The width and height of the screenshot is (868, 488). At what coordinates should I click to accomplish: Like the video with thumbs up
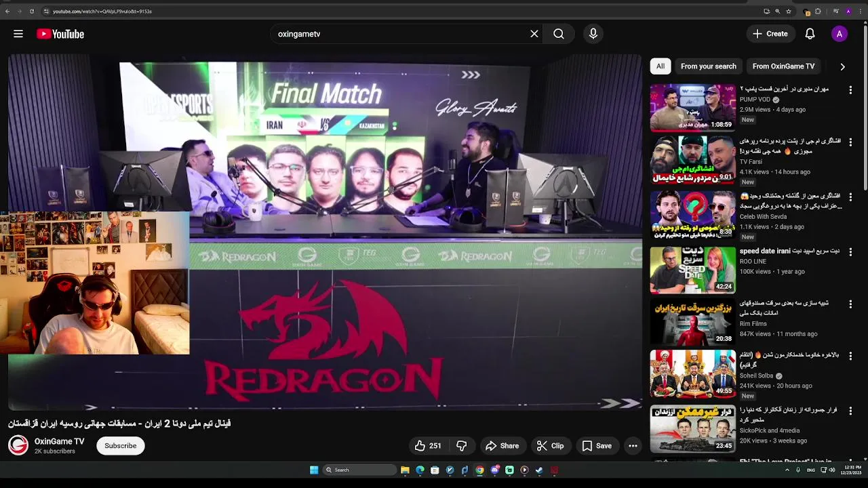[428, 446]
